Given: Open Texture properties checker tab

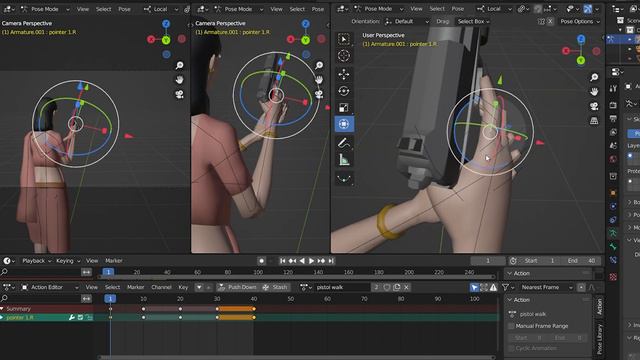Looking at the screenshot, I should tap(613, 277).
